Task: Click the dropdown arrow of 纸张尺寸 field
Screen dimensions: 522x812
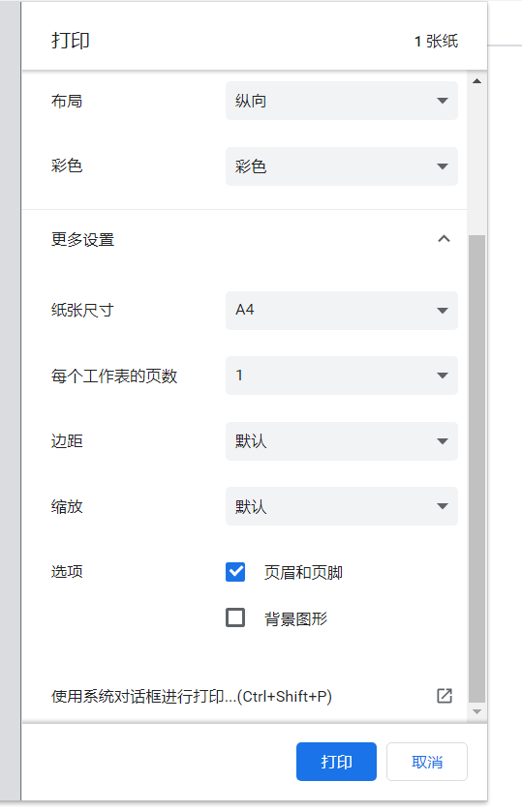Action: click(x=443, y=311)
